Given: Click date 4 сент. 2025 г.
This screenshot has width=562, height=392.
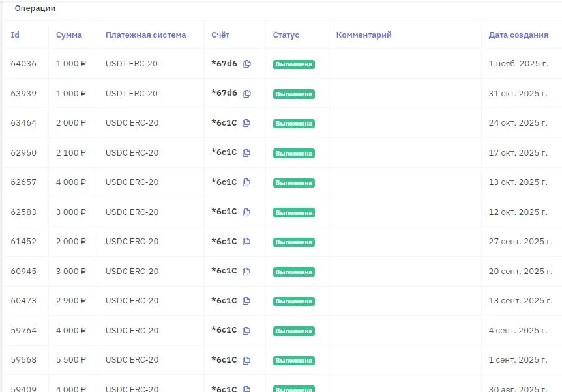Looking at the screenshot, I should (518, 330).
